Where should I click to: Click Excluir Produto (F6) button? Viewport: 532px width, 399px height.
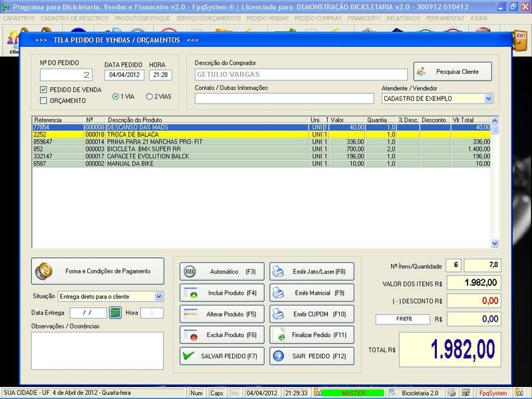pos(222,334)
